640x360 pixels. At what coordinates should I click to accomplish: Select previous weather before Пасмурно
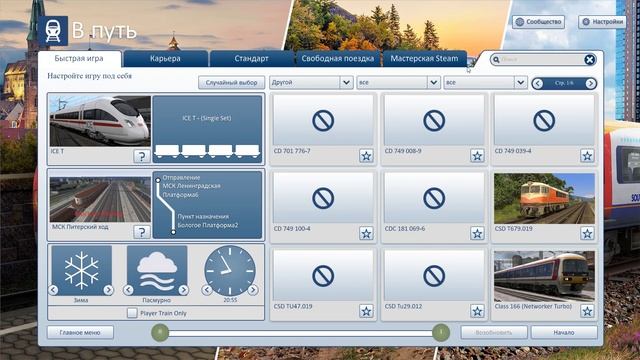point(129,290)
